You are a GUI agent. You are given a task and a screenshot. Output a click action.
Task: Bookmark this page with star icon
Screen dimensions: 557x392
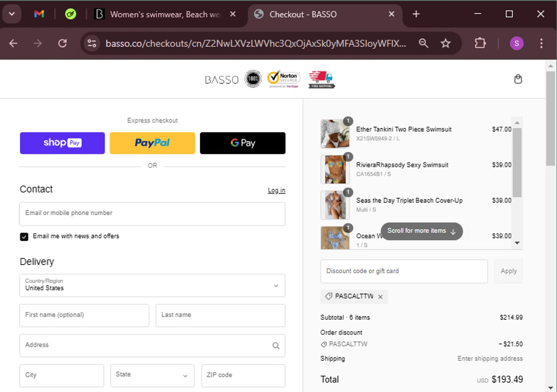(x=446, y=43)
